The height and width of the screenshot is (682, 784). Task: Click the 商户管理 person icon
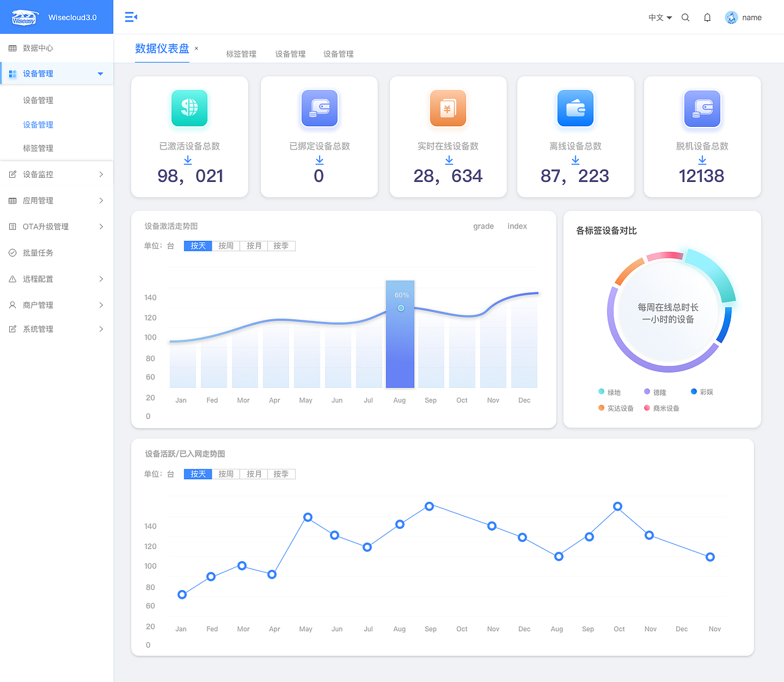12,305
